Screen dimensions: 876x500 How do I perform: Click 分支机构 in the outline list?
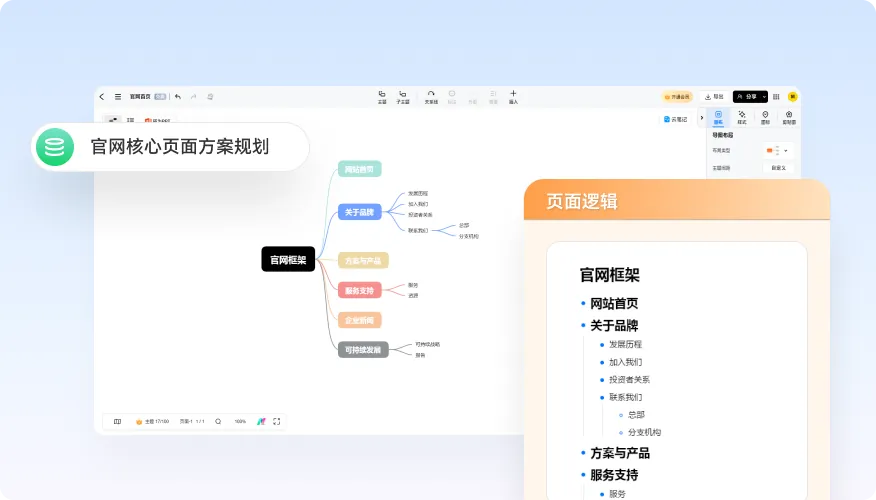tap(644, 432)
